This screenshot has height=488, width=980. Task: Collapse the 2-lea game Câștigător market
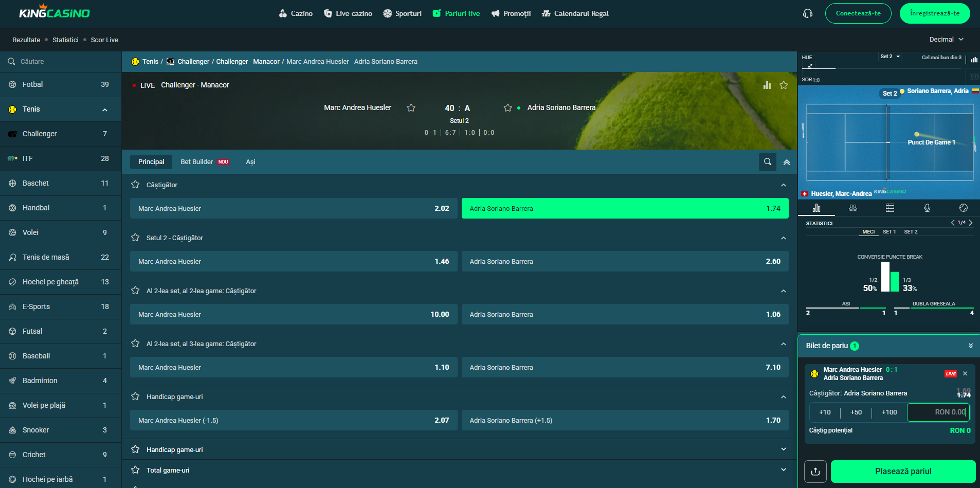[x=784, y=291]
